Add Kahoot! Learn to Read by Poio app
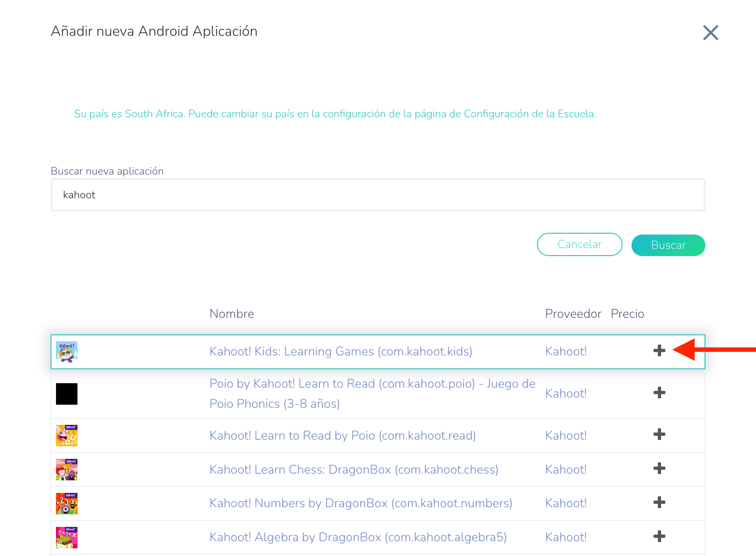This screenshot has height=556, width=756. tap(659, 435)
